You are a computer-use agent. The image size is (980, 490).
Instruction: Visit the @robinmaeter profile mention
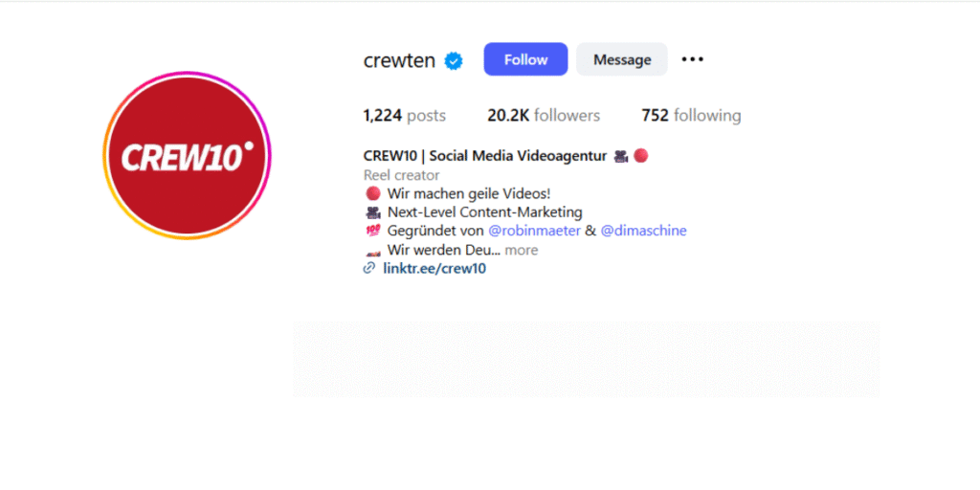tap(534, 231)
